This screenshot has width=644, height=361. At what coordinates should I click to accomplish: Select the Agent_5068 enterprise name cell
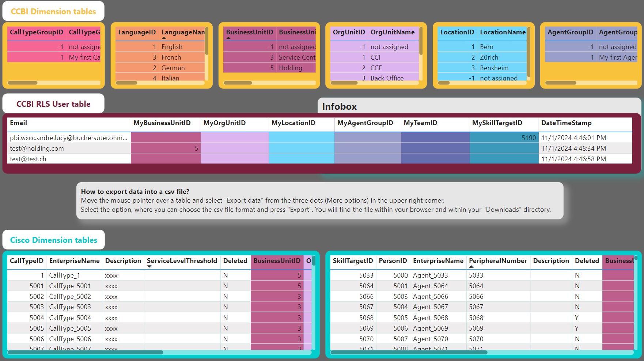click(x=438, y=318)
